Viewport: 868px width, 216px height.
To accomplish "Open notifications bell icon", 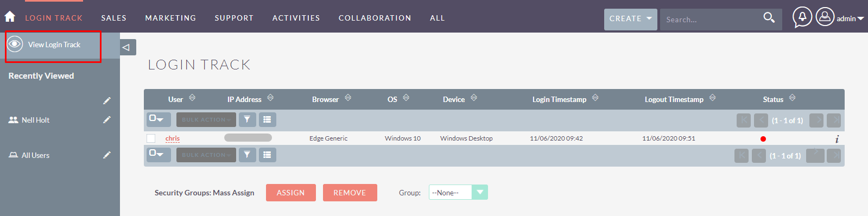I will click(x=802, y=17).
